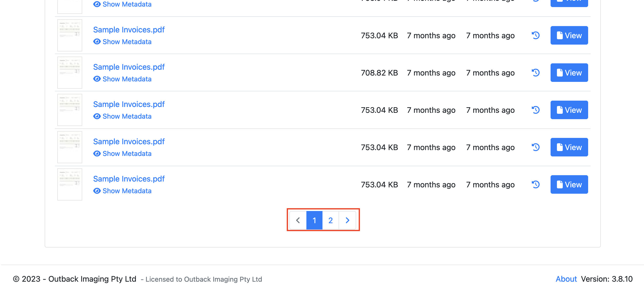View the 708.82 KB Sample Invoices file
This screenshot has height=288, width=644.
coord(569,73)
